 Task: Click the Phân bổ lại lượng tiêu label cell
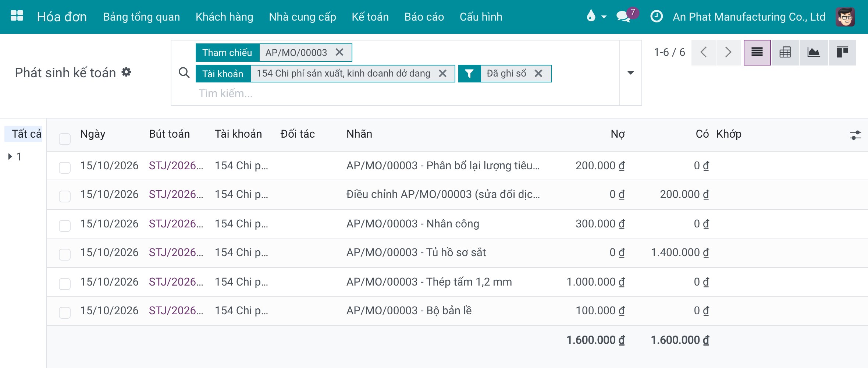coord(443,166)
